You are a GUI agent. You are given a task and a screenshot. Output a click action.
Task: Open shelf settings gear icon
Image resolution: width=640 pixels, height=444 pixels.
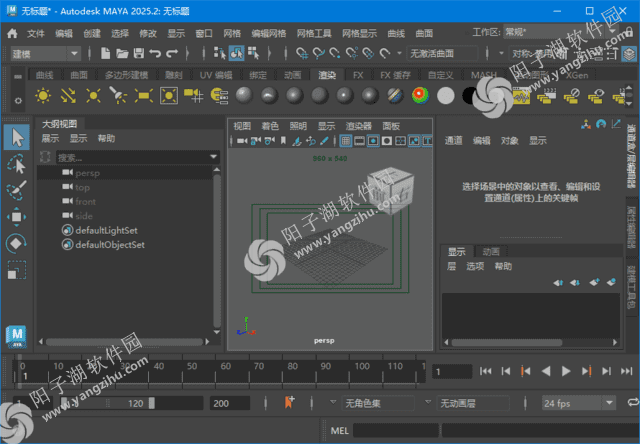tap(18, 100)
